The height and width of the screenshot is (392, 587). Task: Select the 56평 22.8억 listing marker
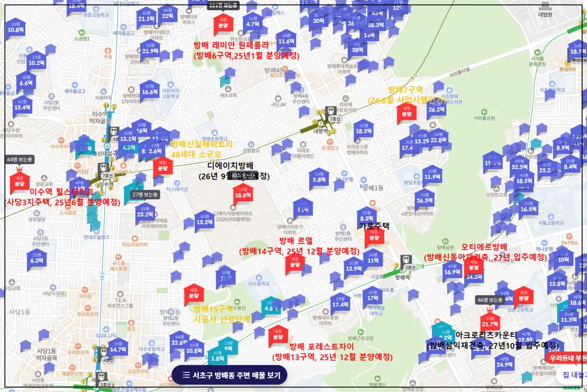(438, 140)
